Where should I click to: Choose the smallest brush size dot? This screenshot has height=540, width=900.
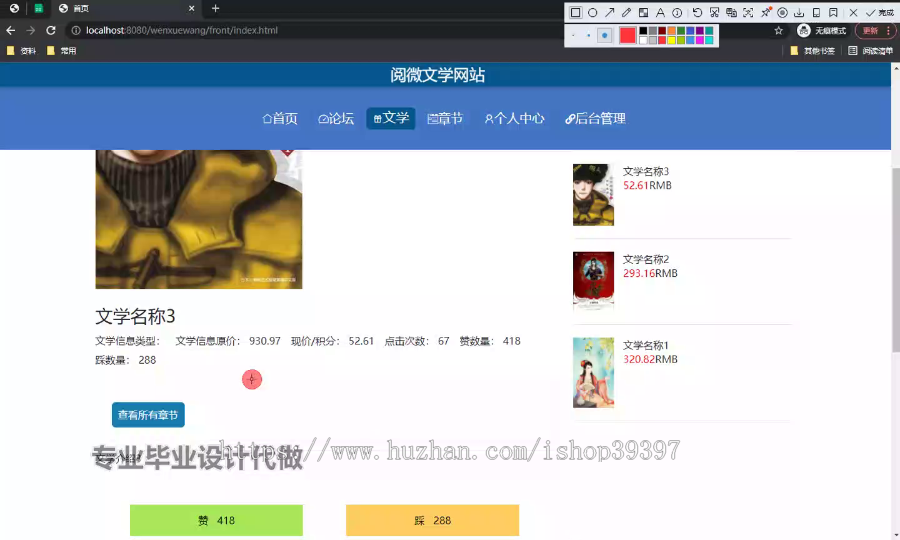click(x=573, y=35)
